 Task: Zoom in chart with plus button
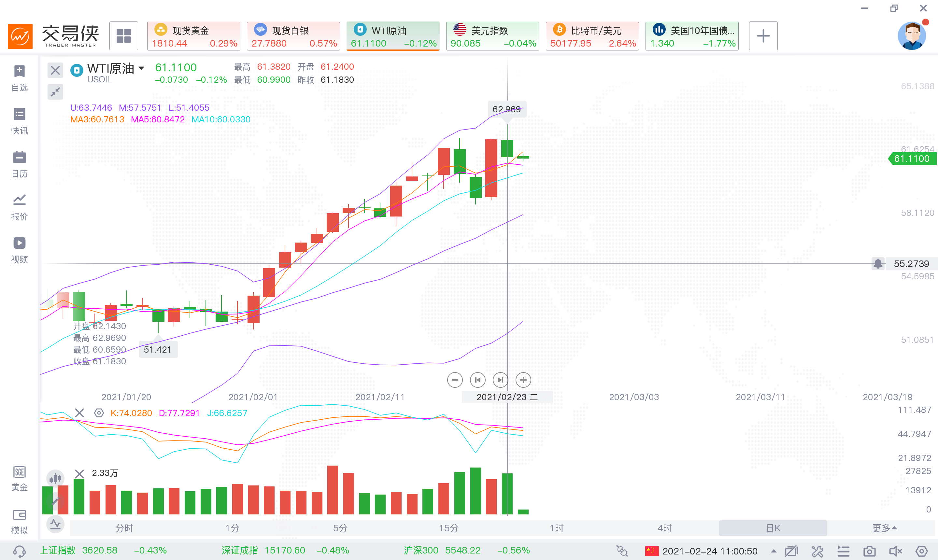[523, 380]
